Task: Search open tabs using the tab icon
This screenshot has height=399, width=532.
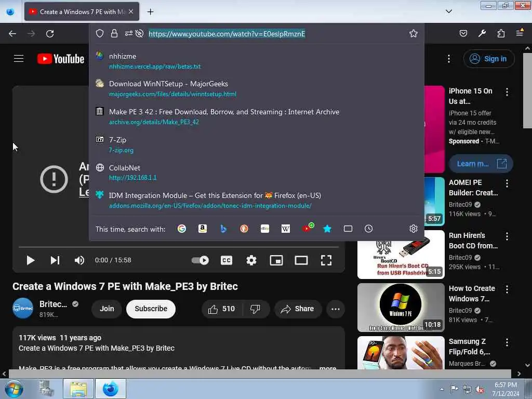Action: coord(348,229)
